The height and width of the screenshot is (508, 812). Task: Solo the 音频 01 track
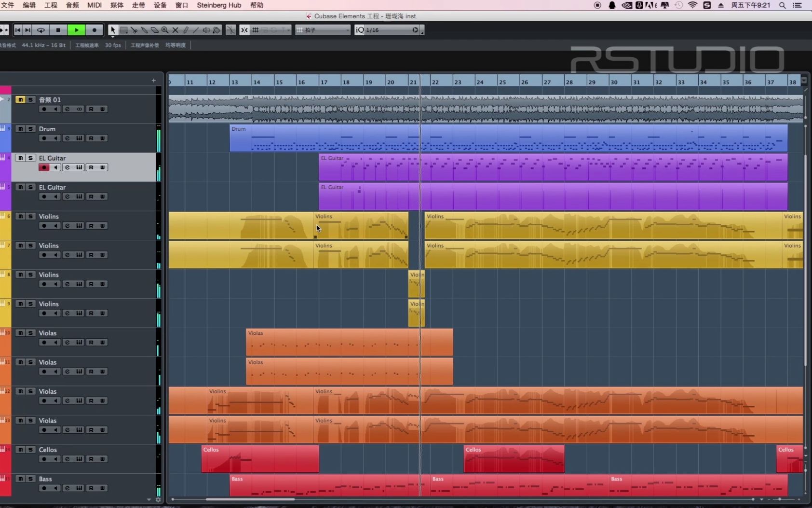30,99
